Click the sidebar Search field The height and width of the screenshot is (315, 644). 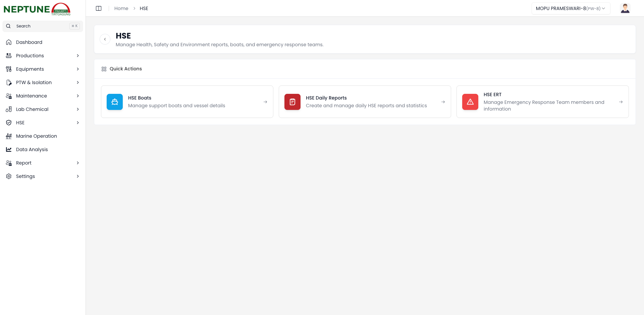pyautogui.click(x=43, y=26)
